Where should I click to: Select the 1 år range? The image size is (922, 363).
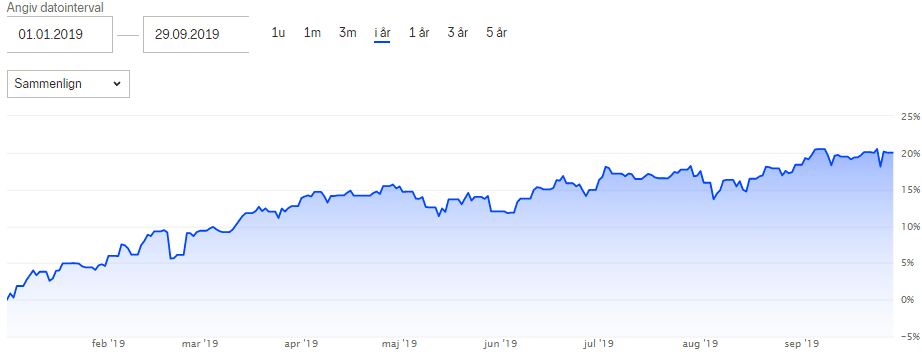tap(419, 33)
